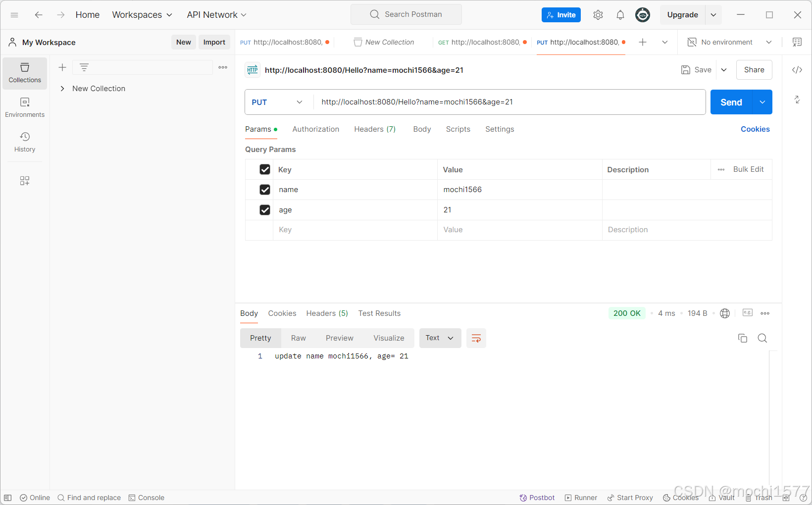Screen dimensions: 812x505
Task: Focus the Search Postman field
Action: point(406,14)
